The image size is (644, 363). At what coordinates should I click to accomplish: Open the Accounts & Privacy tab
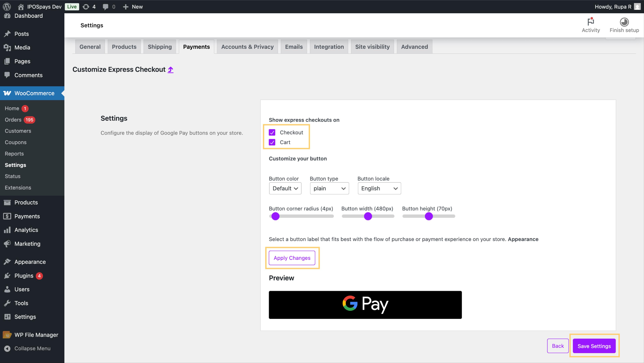(247, 47)
